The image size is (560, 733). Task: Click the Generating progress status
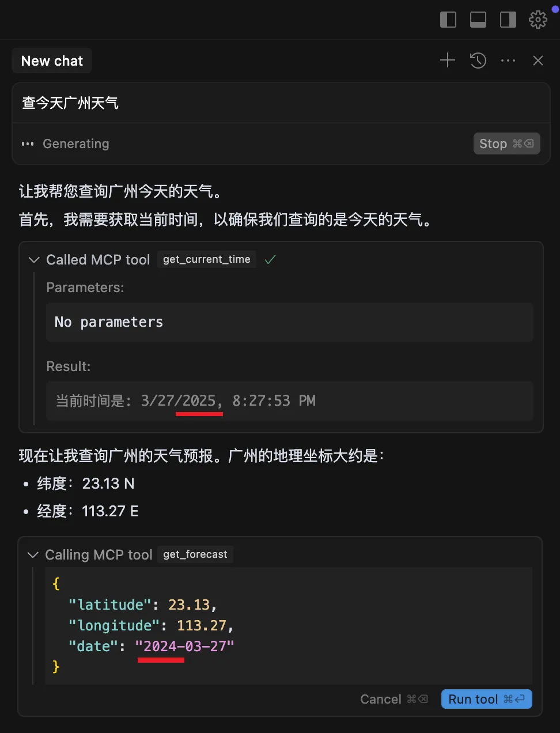(x=75, y=143)
